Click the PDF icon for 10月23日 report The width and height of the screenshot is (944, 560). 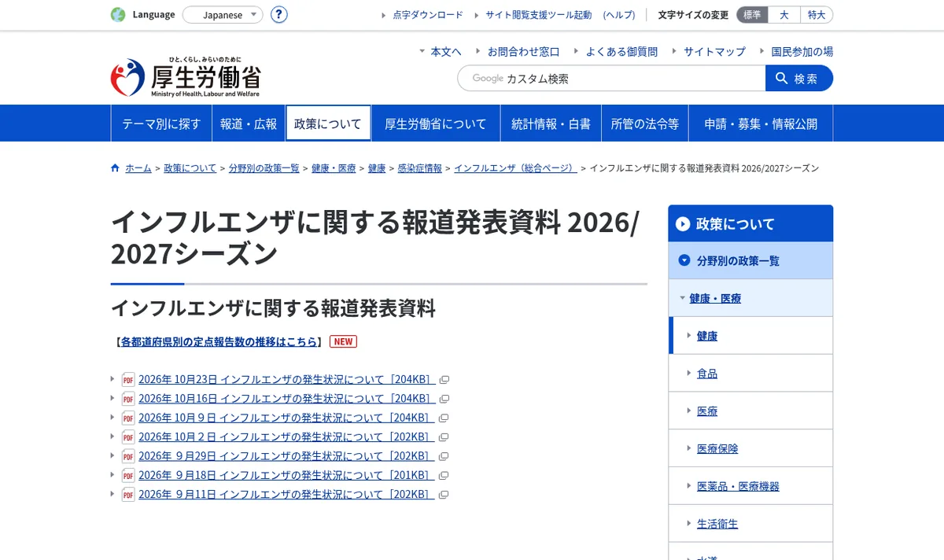click(x=128, y=380)
